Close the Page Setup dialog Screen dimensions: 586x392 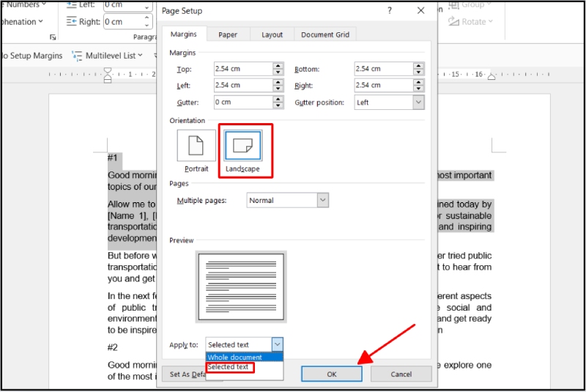click(x=420, y=10)
